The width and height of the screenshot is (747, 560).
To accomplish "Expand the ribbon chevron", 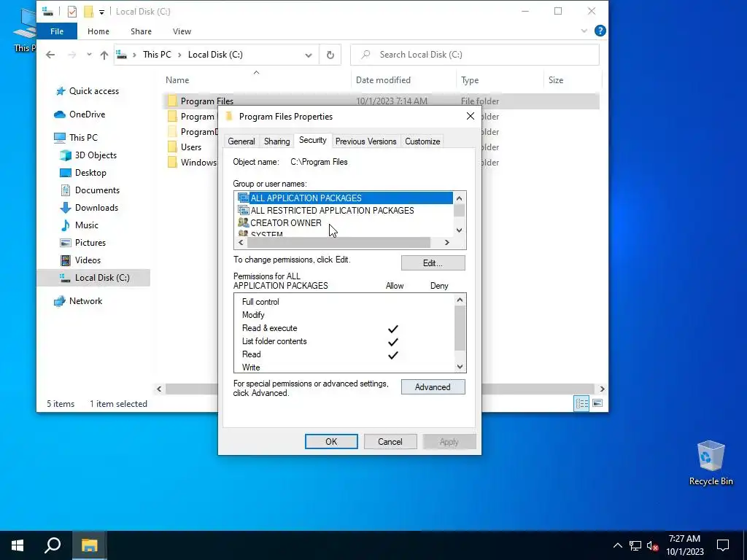I will pos(584,31).
